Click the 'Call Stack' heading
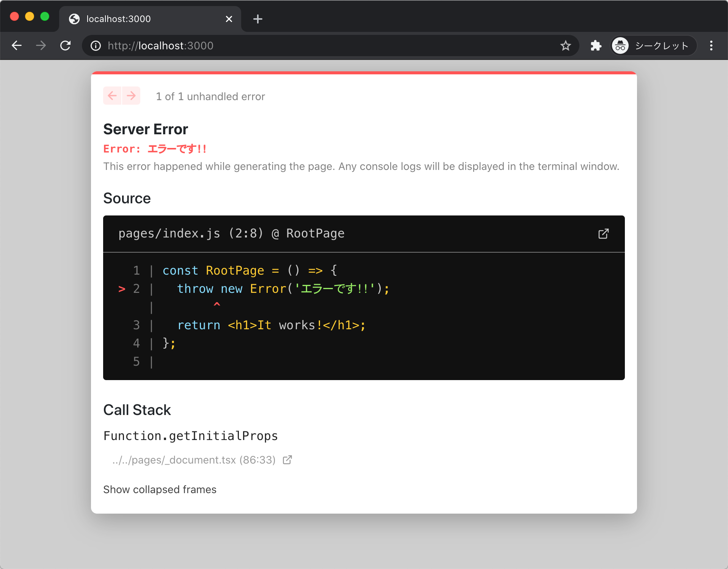Screen dimensions: 728x569 [x=137, y=410]
